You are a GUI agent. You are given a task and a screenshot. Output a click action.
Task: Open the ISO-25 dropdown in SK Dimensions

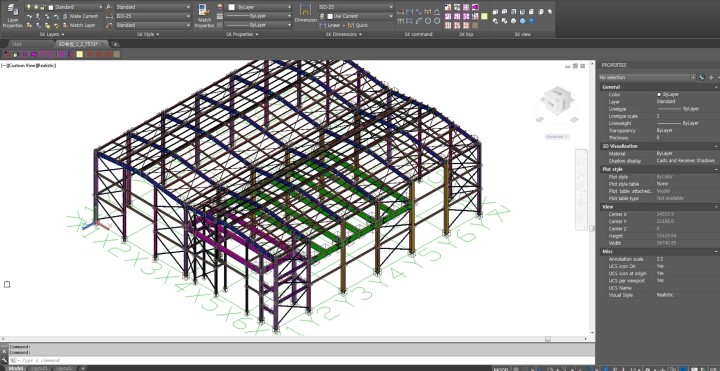(356, 7)
